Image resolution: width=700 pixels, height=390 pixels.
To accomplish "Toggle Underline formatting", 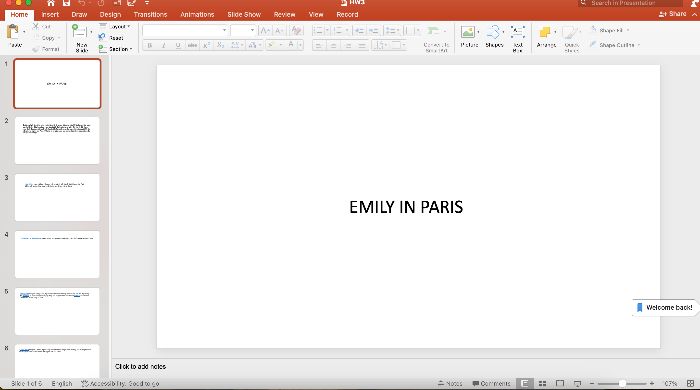I will pos(178,45).
